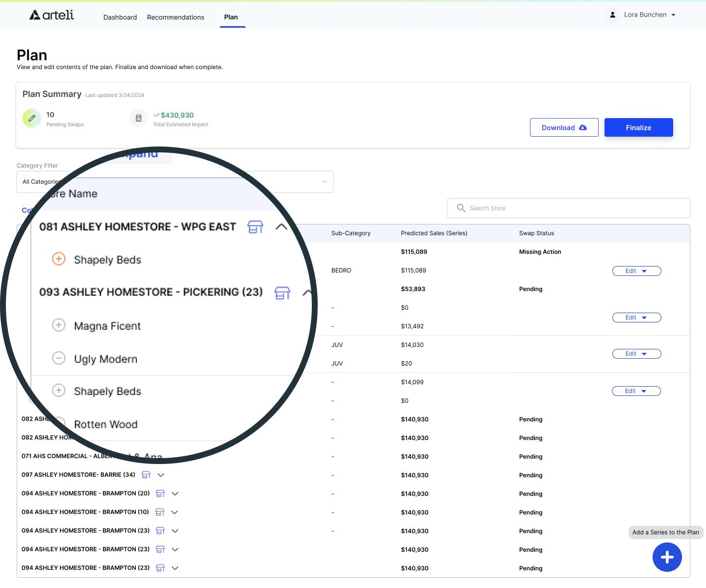This screenshot has width=706, height=588.
Task: Download the plan
Action: tap(564, 127)
